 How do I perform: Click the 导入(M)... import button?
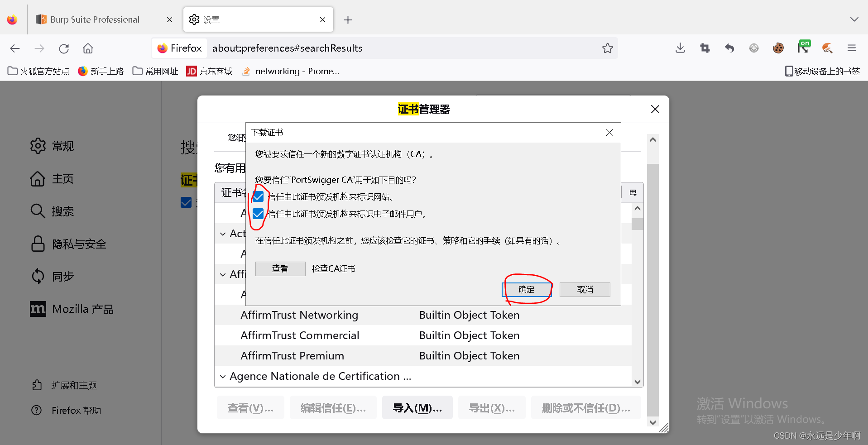[417, 408]
